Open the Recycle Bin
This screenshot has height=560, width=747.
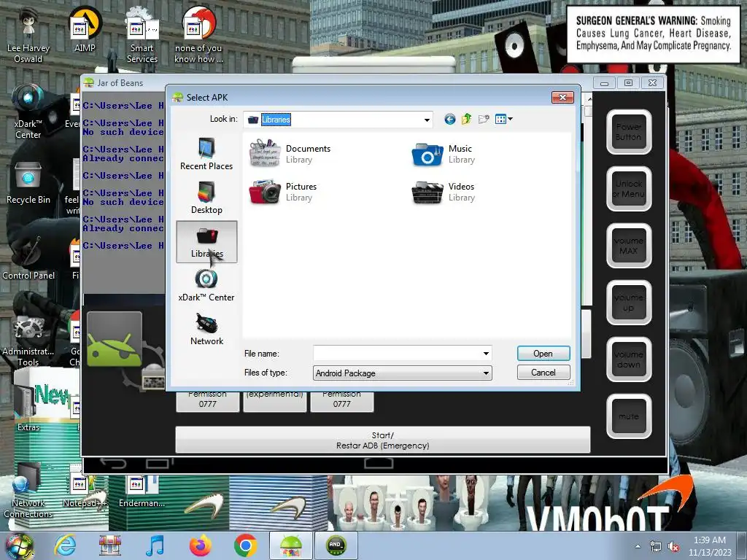(x=28, y=182)
